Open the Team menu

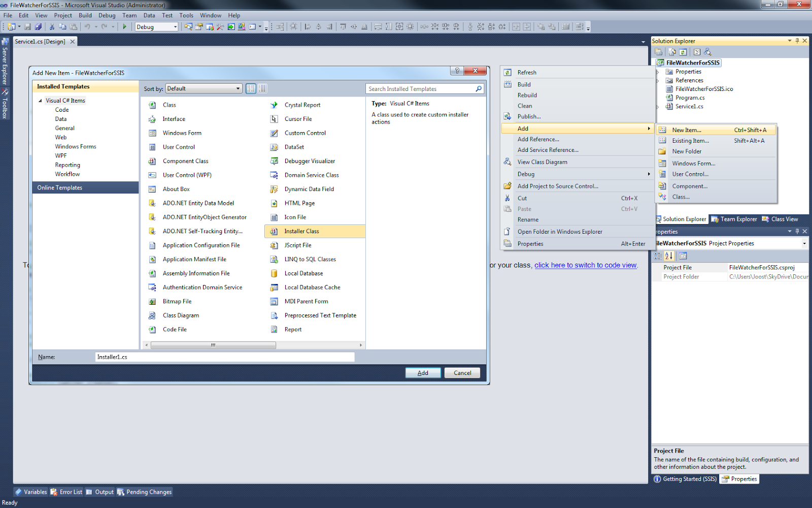point(129,15)
